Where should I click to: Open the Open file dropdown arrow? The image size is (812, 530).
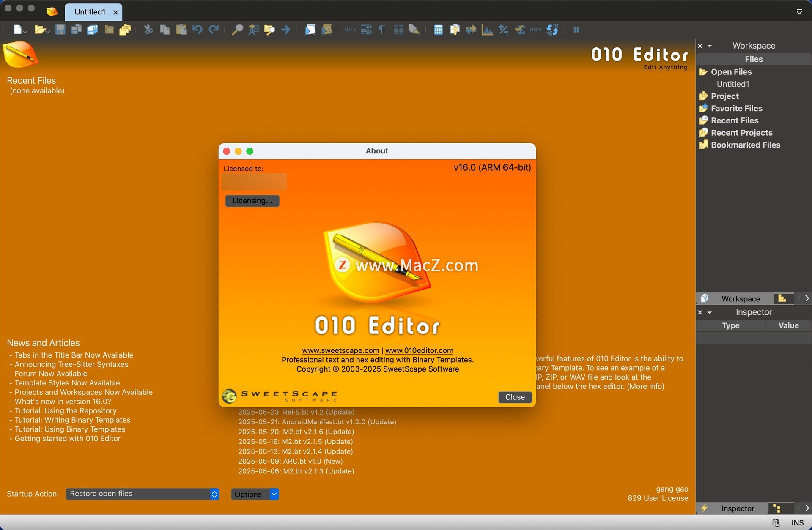coord(47,31)
